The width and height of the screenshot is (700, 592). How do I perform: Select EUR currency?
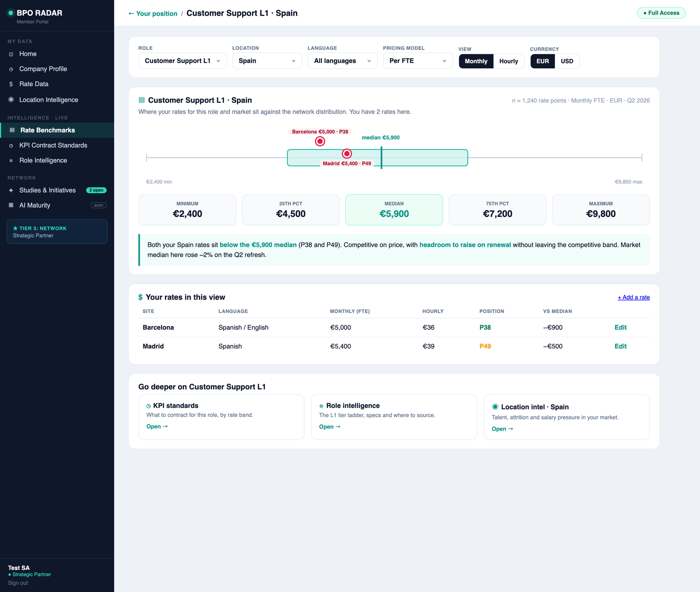click(542, 61)
